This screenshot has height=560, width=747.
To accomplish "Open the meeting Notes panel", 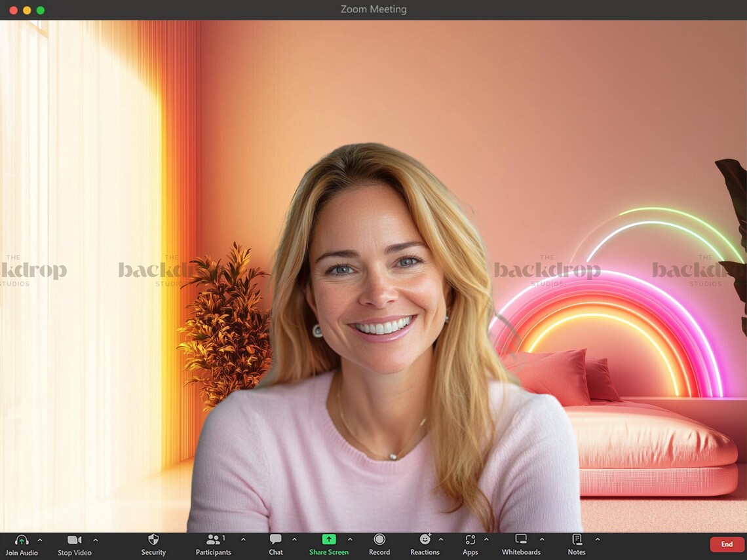I will 576,540.
